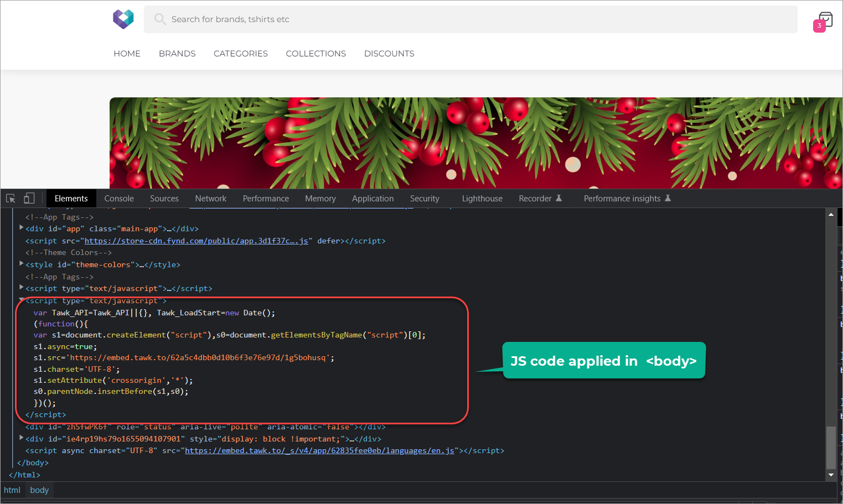
Task: Switch to the Performance tab
Action: click(266, 199)
